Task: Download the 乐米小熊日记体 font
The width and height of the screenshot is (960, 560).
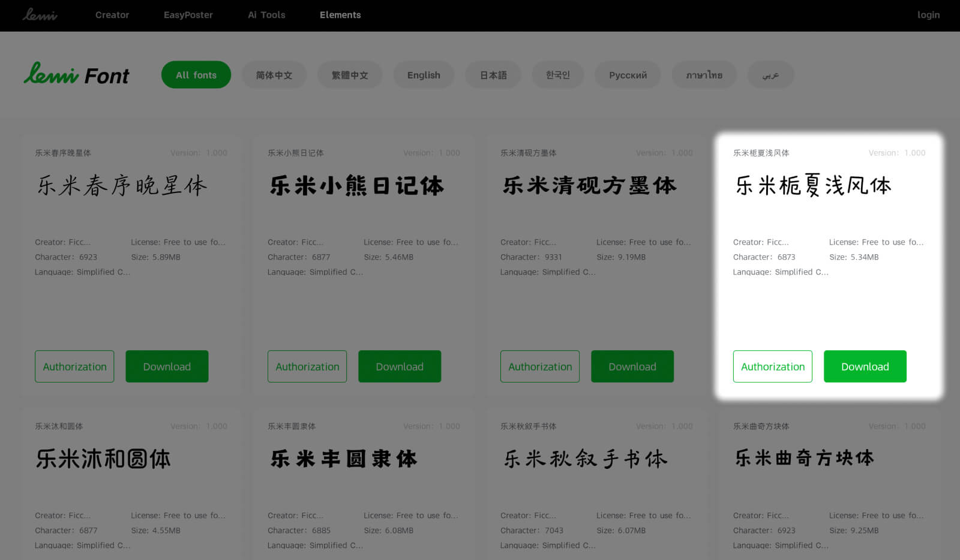Action: (x=400, y=366)
